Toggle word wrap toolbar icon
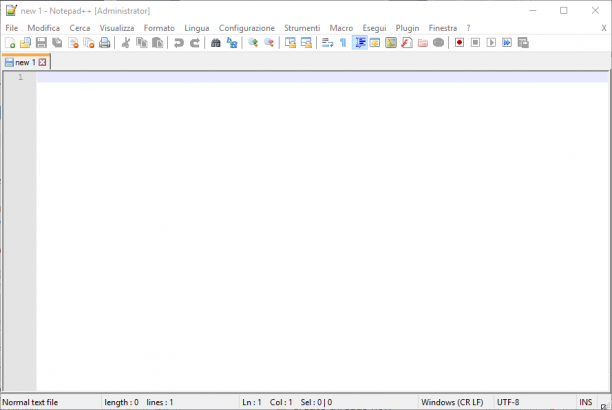The width and height of the screenshot is (612, 410). click(327, 43)
